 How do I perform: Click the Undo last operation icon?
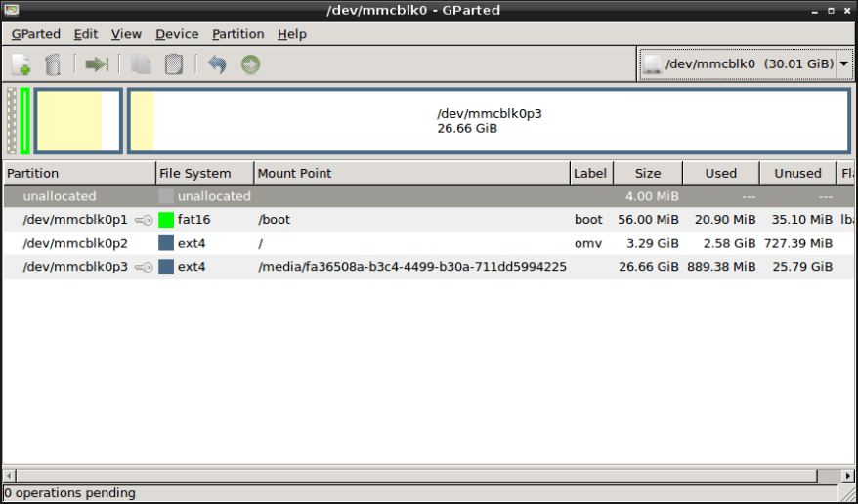217,64
